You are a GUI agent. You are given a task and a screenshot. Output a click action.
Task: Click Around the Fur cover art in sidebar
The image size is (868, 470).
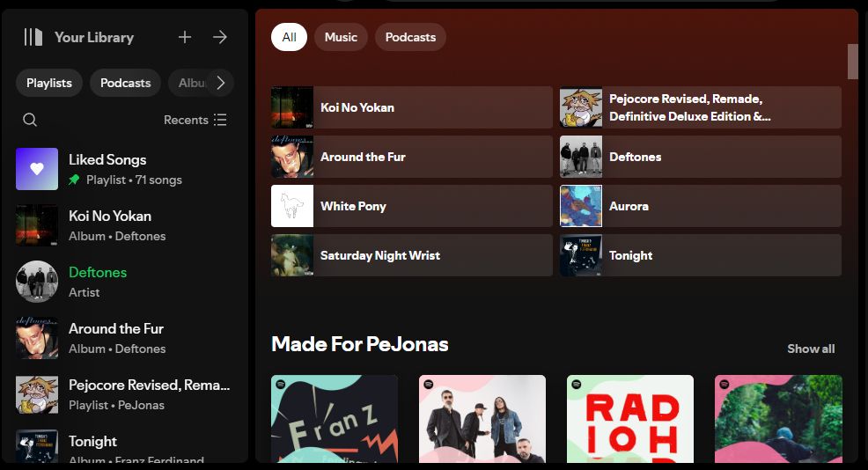tap(37, 338)
